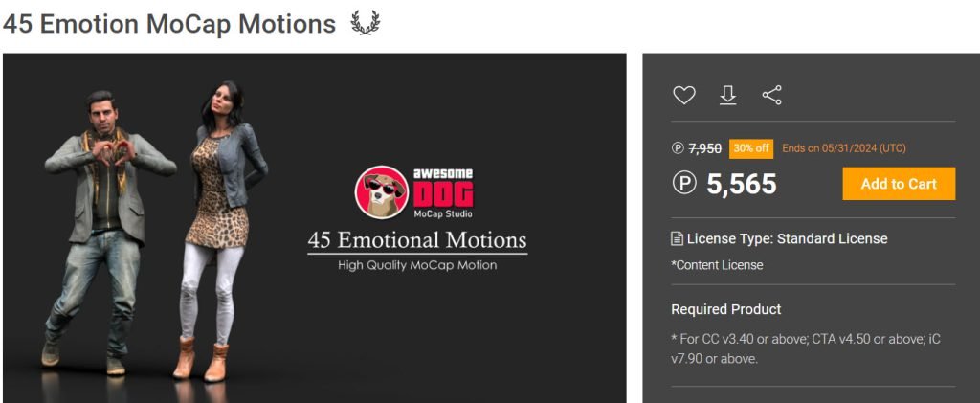Click the discounted price 5,565

tap(742, 184)
